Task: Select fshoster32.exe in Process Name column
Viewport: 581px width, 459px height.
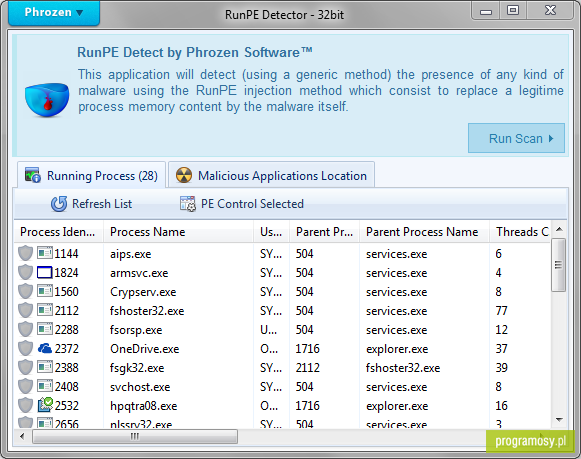Action: (147, 311)
